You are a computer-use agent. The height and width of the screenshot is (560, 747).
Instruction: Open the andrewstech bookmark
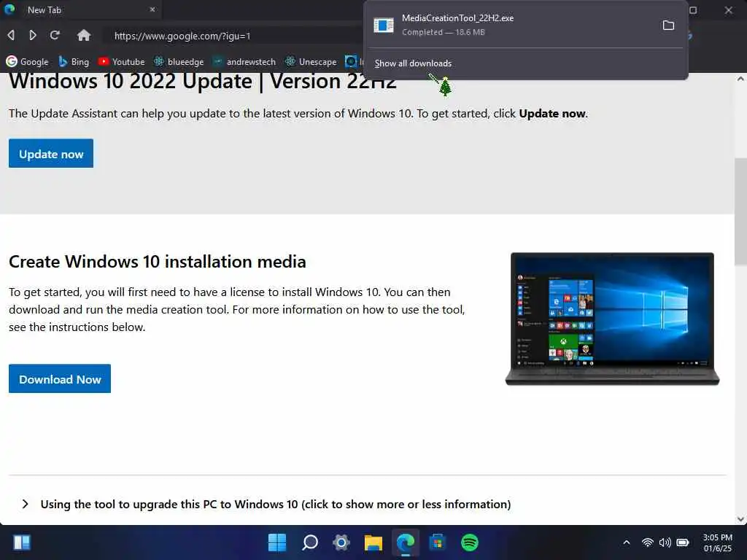[244, 61]
